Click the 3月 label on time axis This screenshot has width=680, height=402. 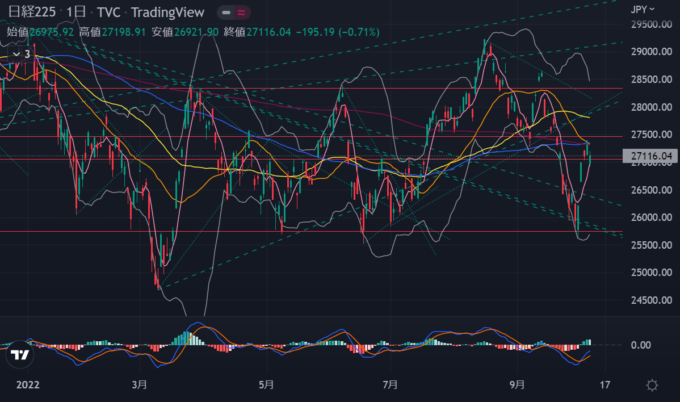[139, 384]
